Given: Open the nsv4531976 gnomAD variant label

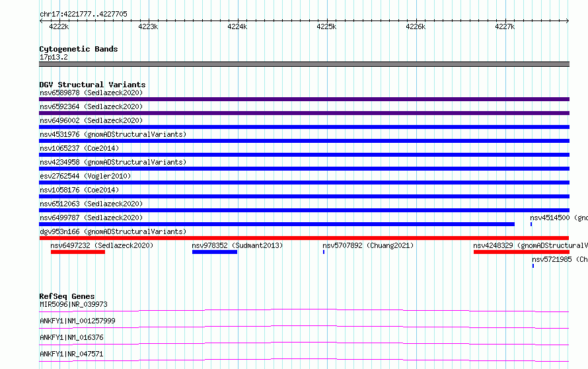Looking at the screenshot, I should tap(113, 134).
